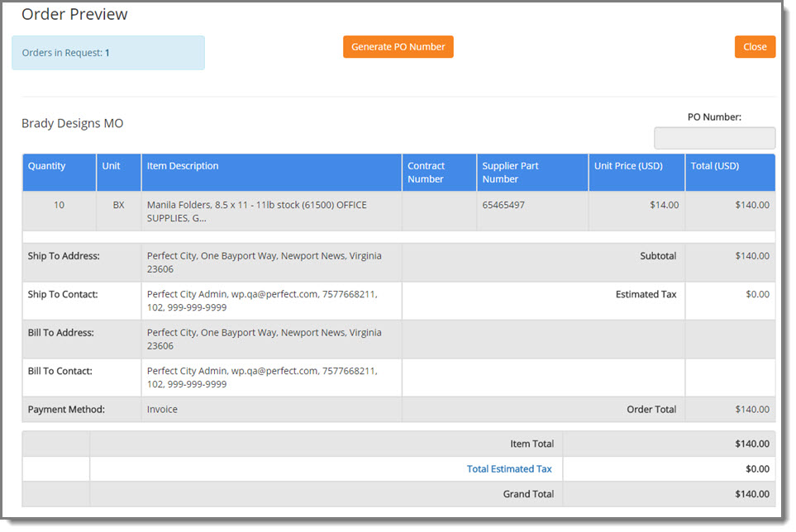
Task: Click the Bill To Contact details cell
Action: [264, 378]
